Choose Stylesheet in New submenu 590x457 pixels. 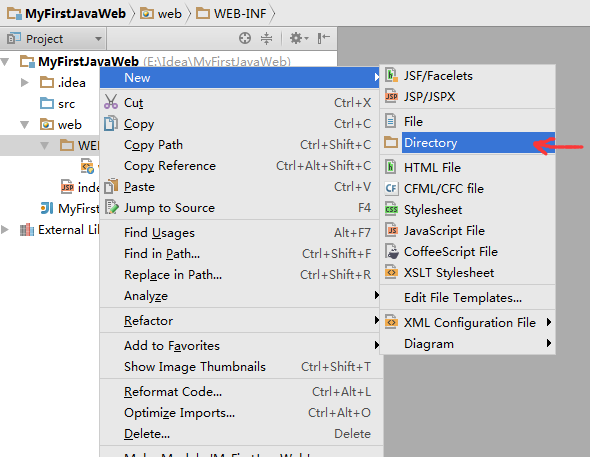pyautogui.click(x=467, y=209)
